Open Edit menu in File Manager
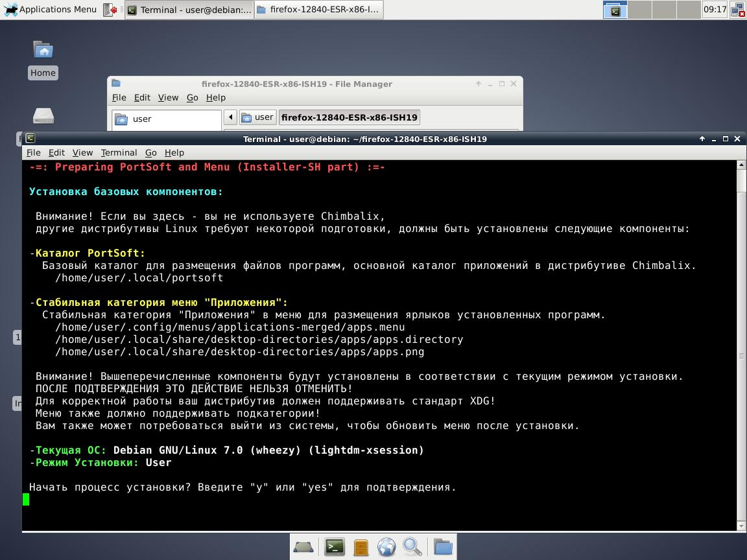The width and height of the screenshot is (747, 560). pyautogui.click(x=142, y=98)
